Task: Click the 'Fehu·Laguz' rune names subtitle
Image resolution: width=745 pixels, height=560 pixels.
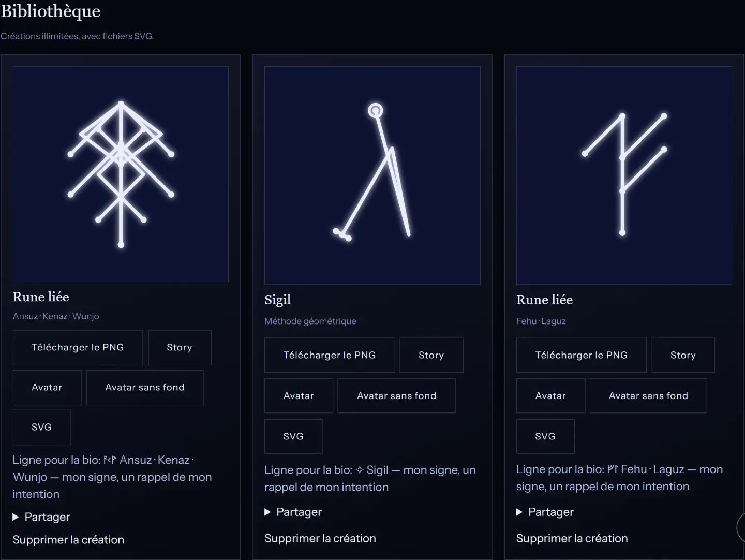Action: (x=541, y=321)
